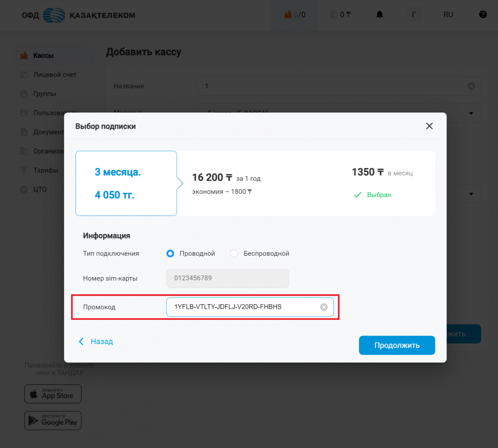The image size is (498, 448).
Task: Expand the Модель dropdown arrow
Action: [471, 113]
